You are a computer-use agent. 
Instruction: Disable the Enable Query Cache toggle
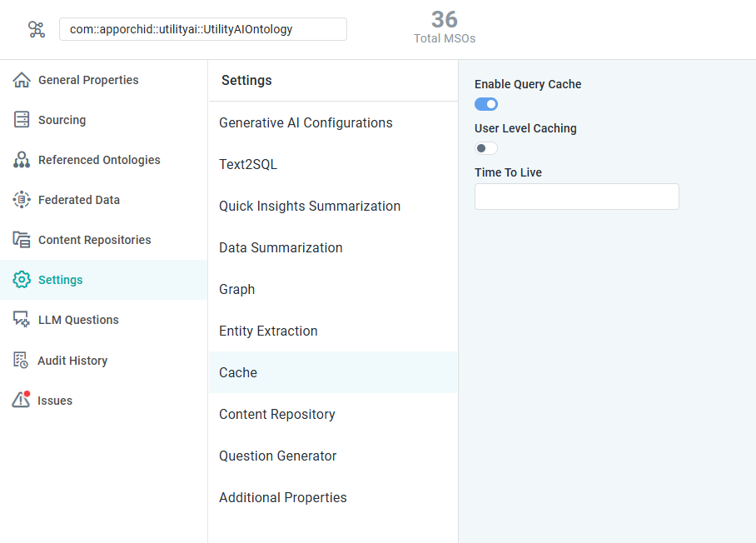pyautogui.click(x=486, y=104)
